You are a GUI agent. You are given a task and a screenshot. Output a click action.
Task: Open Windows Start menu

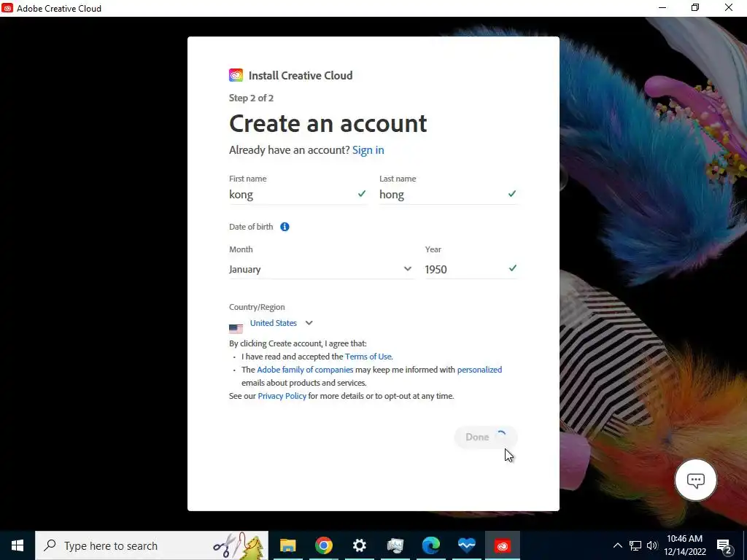[18, 545]
